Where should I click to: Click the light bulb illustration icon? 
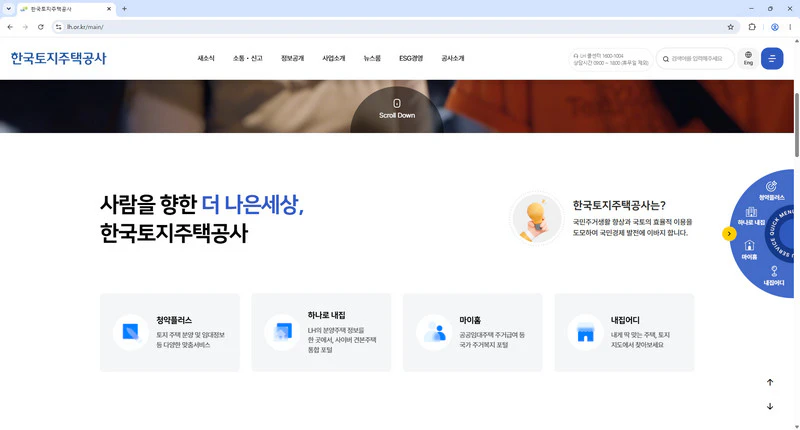(x=536, y=219)
